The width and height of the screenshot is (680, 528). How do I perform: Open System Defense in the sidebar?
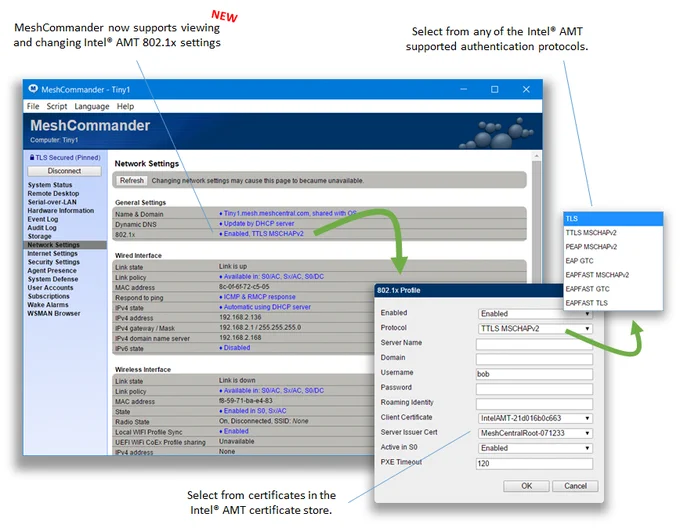[53, 279]
